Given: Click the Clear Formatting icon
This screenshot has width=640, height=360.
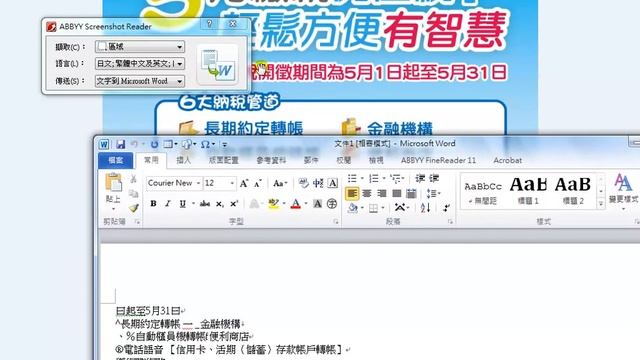Looking at the screenshot, I should (x=303, y=183).
